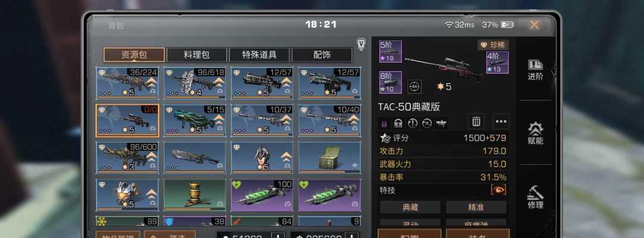Open the three-dots more options menu
This screenshot has height=238, width=644.
click(x=501, y=121)
